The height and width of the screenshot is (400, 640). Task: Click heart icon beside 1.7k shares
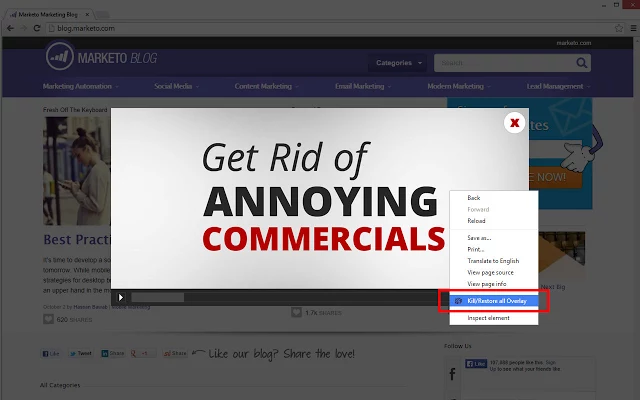(x=296, y=313)
